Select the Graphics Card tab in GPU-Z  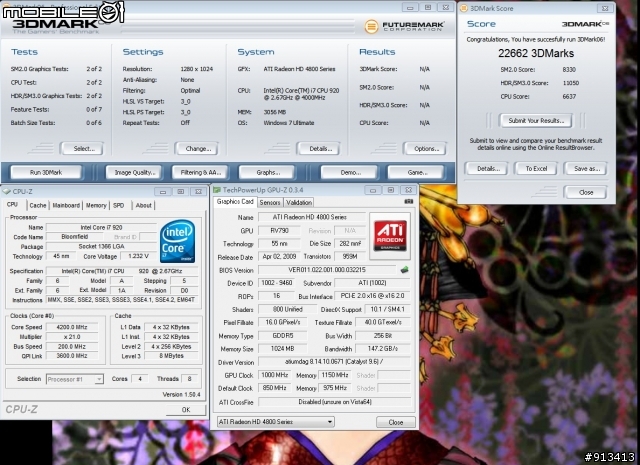(235, 202)
